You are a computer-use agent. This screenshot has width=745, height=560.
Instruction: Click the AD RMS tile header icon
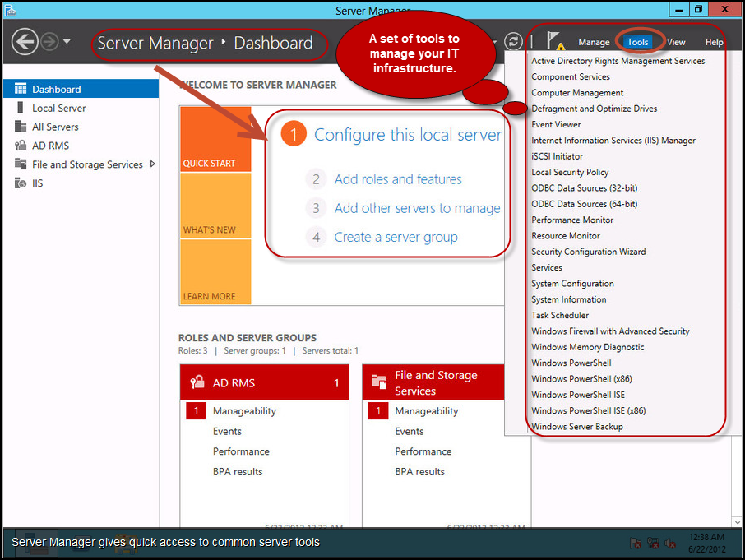tap(197, 382)
